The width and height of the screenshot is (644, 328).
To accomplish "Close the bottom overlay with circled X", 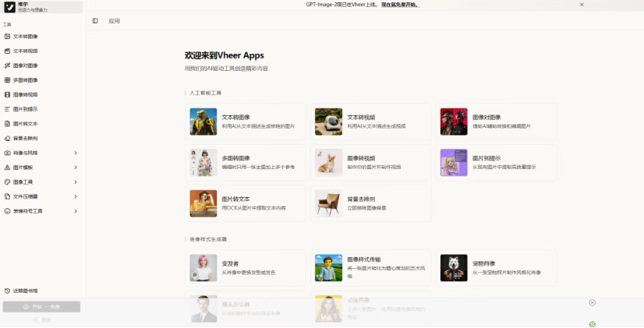I will 592,302.
